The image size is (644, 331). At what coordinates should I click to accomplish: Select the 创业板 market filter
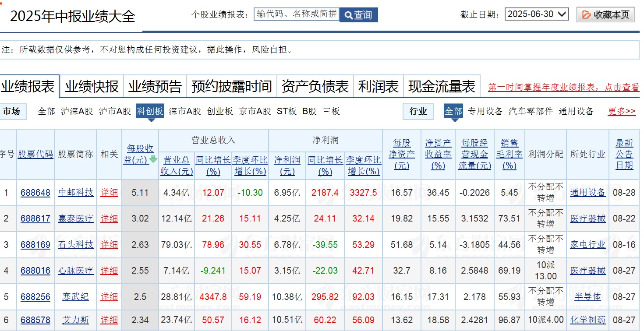(x=220, y=111)
